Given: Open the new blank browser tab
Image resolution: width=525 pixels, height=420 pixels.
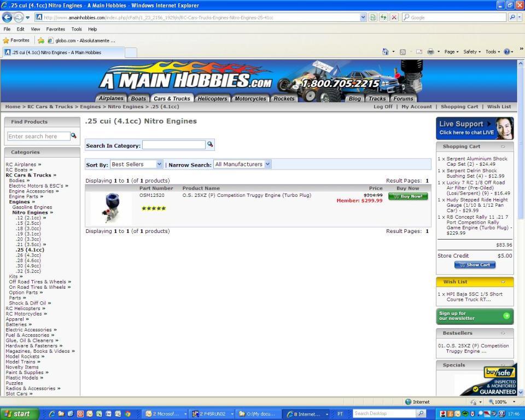Looking at the screenshot, I should [131, 52].
